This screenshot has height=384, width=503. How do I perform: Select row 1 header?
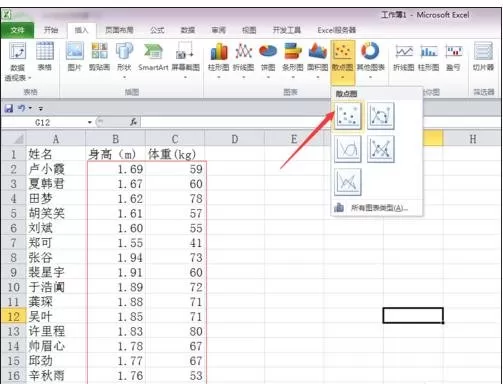tap(13, 154)
